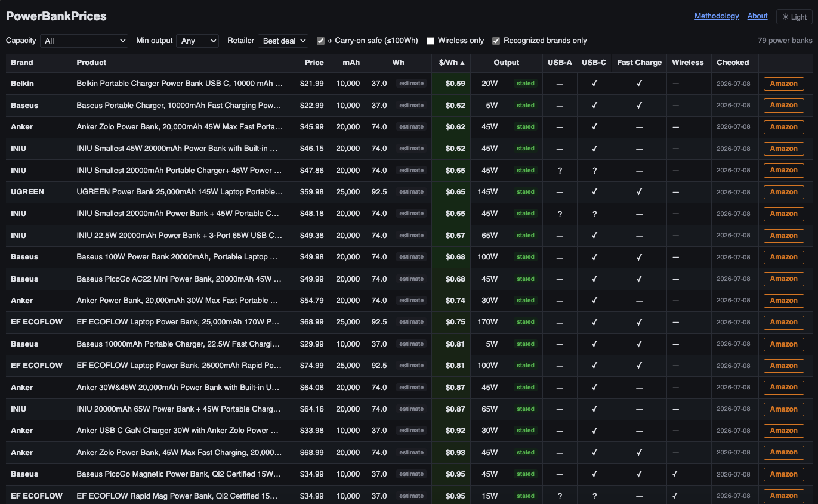Viewport: 818px width, 504px height.
Task: Click the 145W output value
Action: pyautogui.click(x=487, y=192)
